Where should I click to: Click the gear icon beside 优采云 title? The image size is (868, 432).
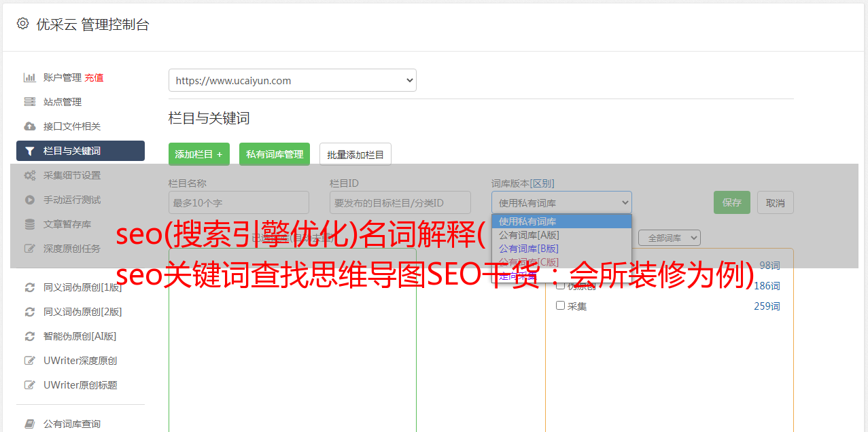[22, 24]
